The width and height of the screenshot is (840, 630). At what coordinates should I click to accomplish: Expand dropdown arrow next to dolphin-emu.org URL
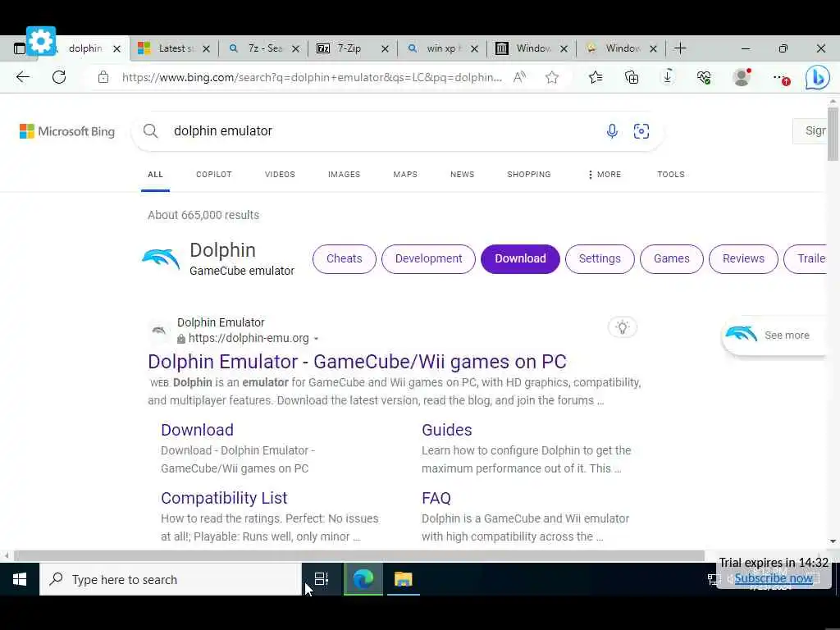[316, 339]
